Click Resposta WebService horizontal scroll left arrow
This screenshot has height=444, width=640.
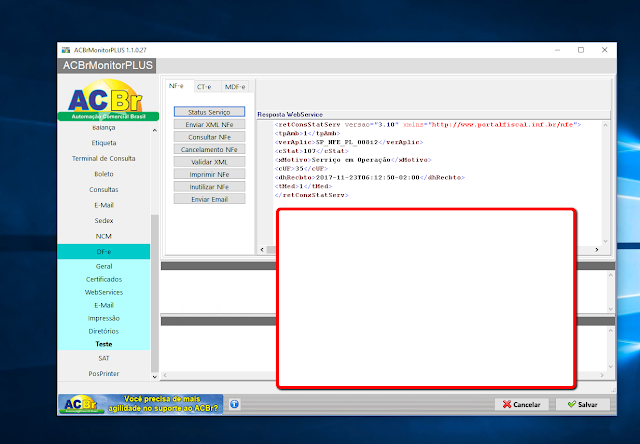point(262,250)
